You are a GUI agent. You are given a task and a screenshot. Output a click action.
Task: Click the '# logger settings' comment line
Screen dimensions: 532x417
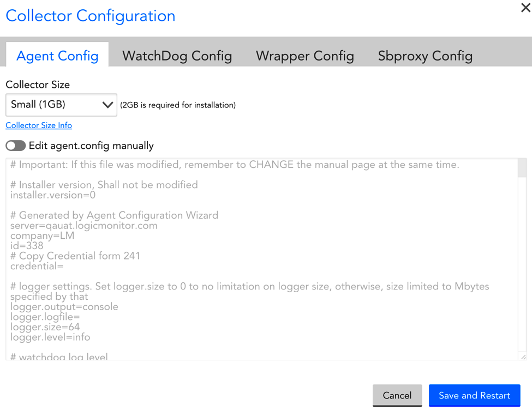click(x=249, y=291)
